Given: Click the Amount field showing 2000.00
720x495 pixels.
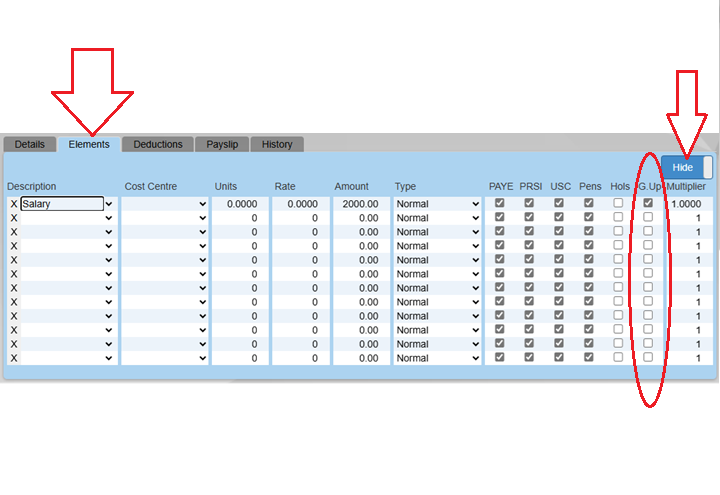Looking at the screenshot, I should (361, 204).
